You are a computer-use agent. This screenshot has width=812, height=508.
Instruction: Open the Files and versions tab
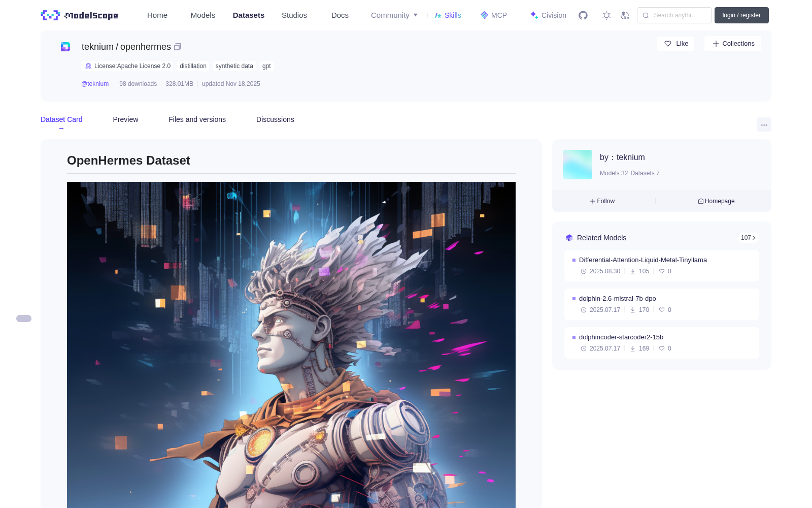197,119
